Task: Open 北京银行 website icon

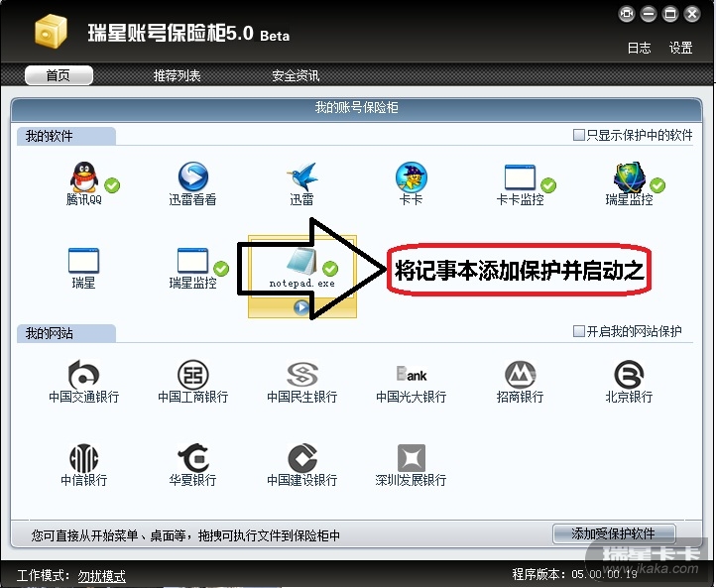Action: pyautogui.click(x=629, y=375)
